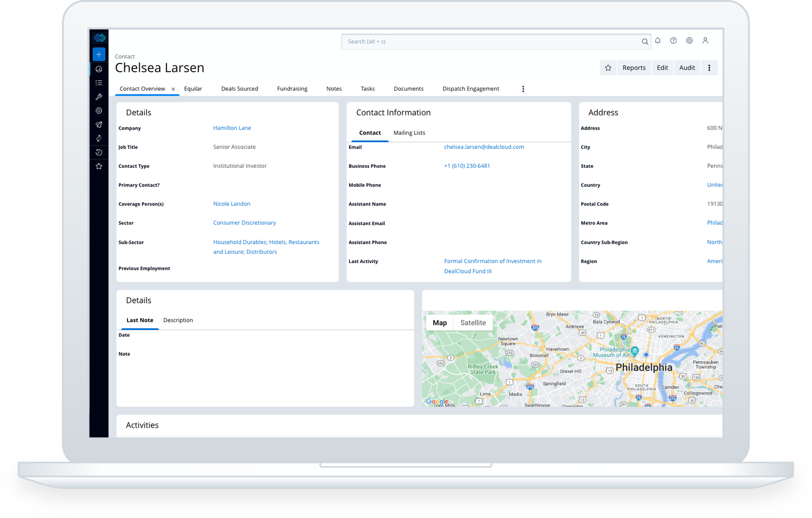The width and height of the screenshot is (812, 518).
Task: Click the history clock icon in sidebar
Action: pos(99,152)
